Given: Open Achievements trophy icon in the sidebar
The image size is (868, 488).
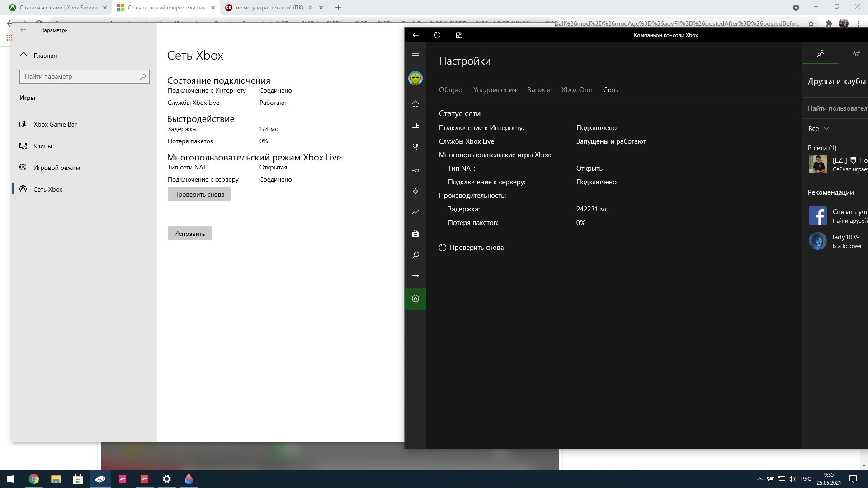Looking at the screenshot, I should click(415, 147).
